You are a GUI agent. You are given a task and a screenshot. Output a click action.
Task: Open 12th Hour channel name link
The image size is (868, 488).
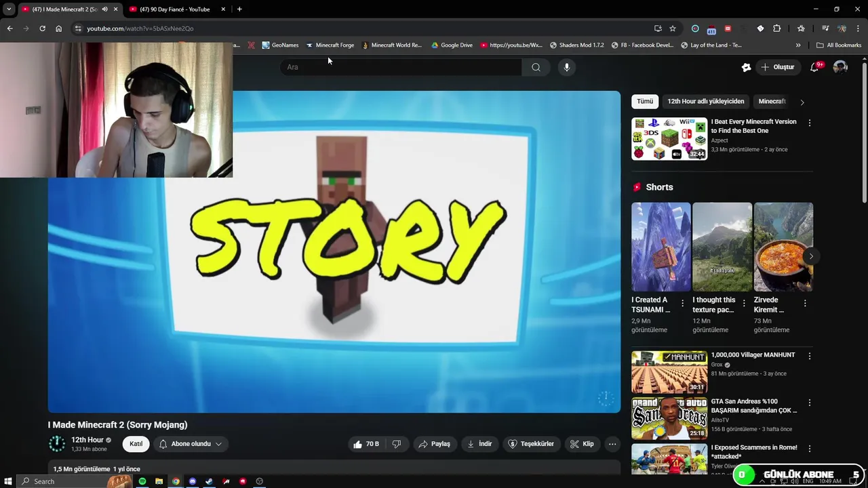(87, 440)
